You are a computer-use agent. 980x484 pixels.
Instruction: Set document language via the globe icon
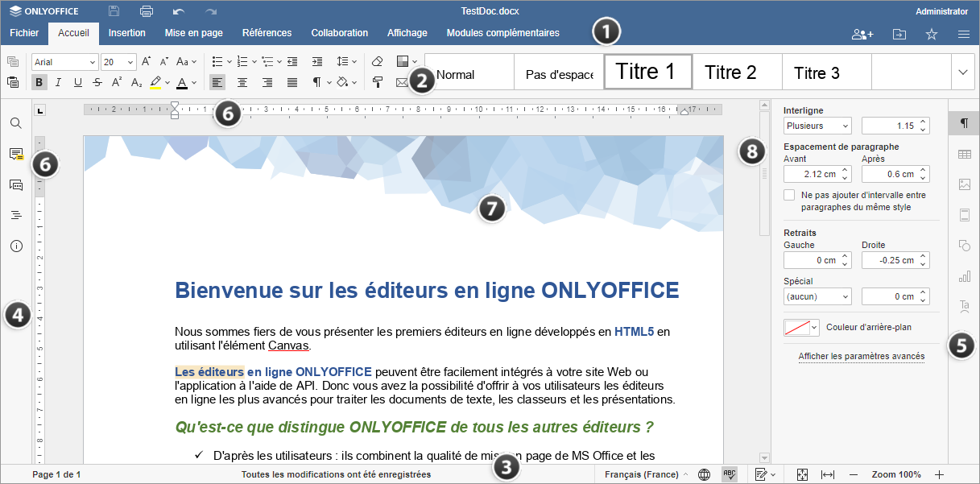click(x=705, y=474)
